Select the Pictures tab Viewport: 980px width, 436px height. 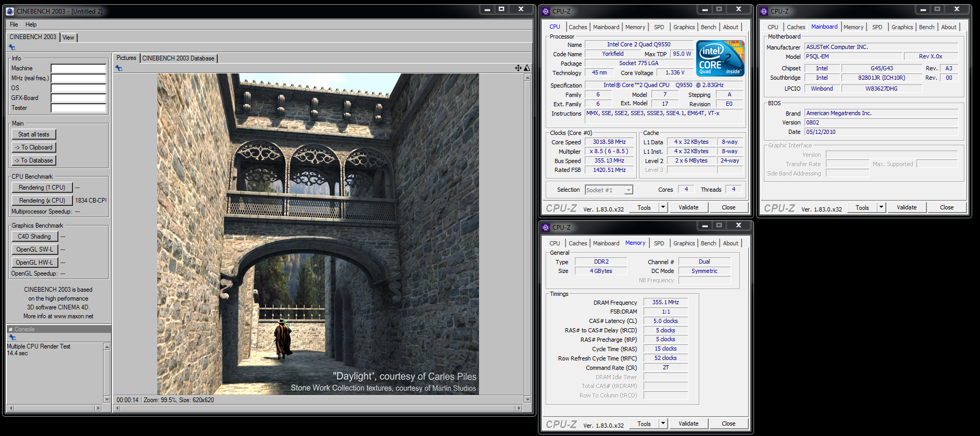pos(126,58)
